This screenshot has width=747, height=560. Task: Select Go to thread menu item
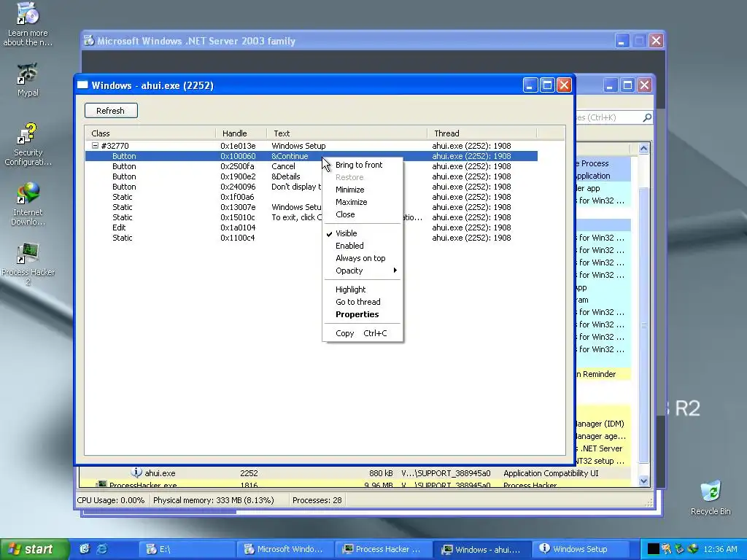tap(363, 302)
